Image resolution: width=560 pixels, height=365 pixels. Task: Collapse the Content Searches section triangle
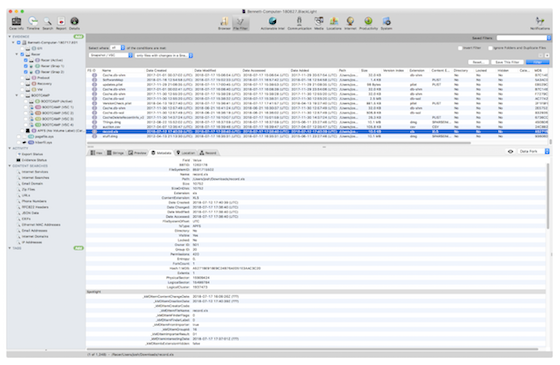coord(10,166)
